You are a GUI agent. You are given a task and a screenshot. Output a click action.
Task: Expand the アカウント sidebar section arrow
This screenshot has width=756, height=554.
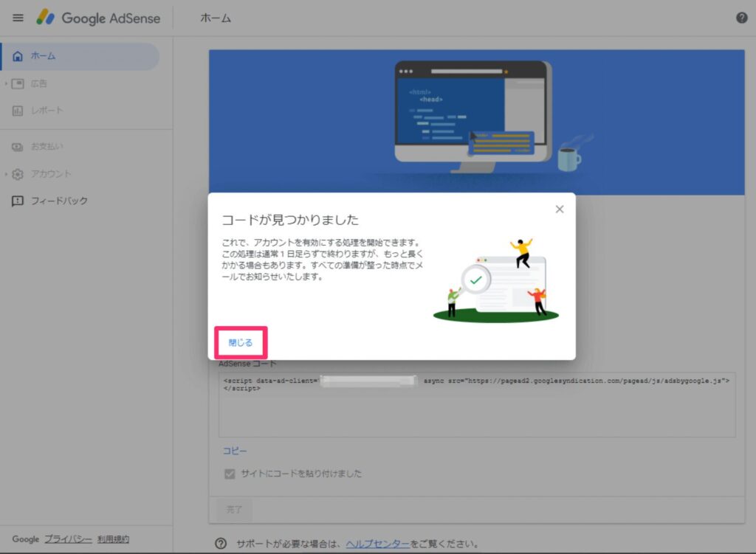[6, 174]
